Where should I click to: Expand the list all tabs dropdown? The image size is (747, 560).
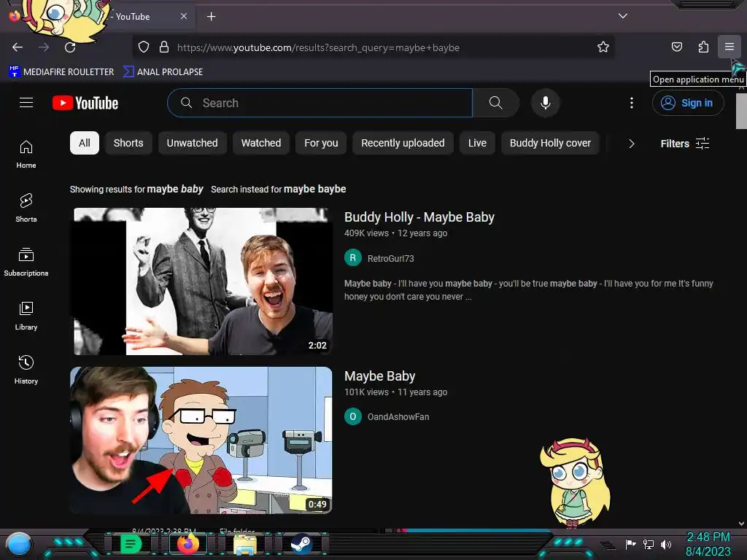pos(623,16)
